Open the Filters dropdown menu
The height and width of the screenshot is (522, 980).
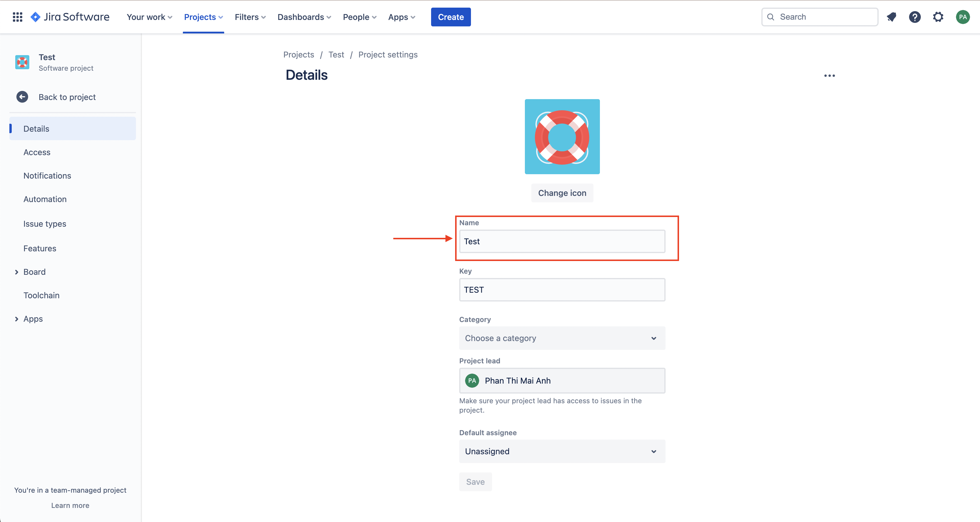click(x=250, y=17)
